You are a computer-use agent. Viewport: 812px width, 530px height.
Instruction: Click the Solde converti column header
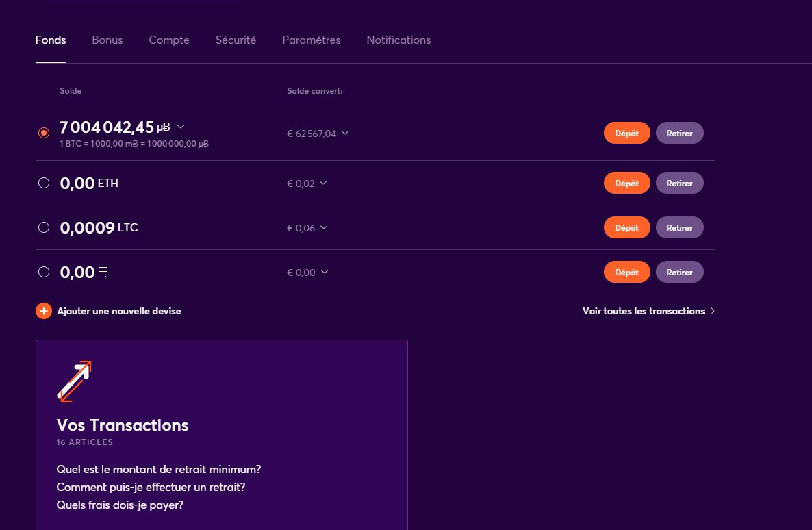[x=315, y=90]
